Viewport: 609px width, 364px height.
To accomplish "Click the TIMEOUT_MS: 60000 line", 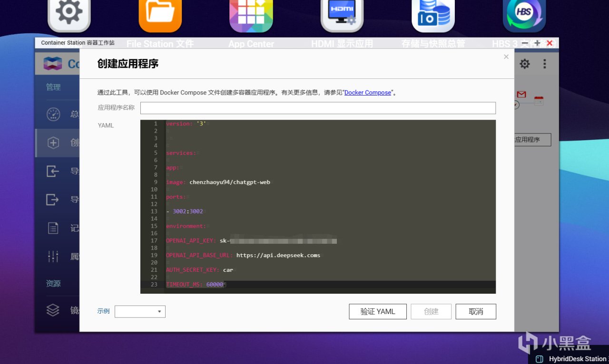I will pos(195,285).
